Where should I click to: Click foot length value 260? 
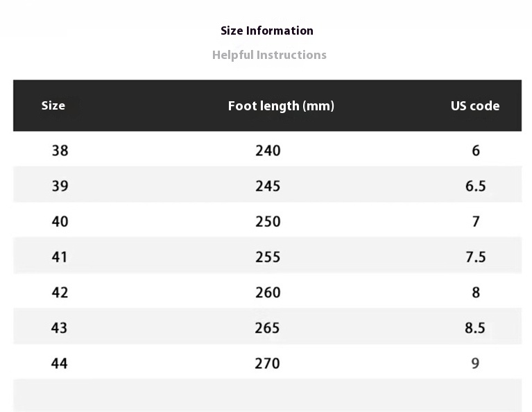pyautogui.click(x=268, y=293)
